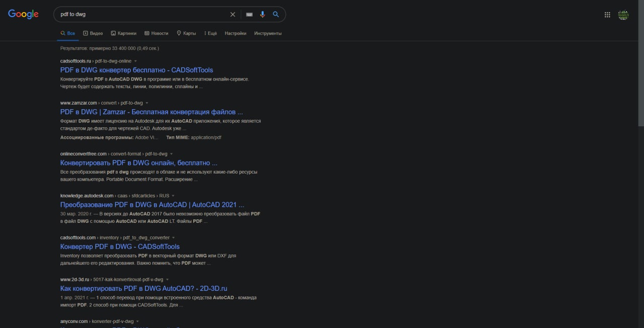Open Инструменты search tools
The image size is (644, 328).
click(x=268, y=33)
